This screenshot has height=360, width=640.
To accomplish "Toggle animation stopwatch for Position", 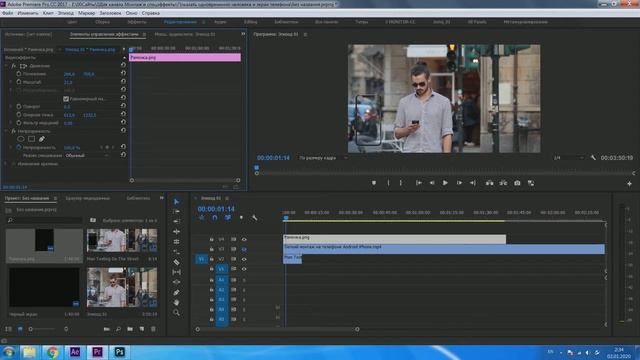I will coord(19,74).
